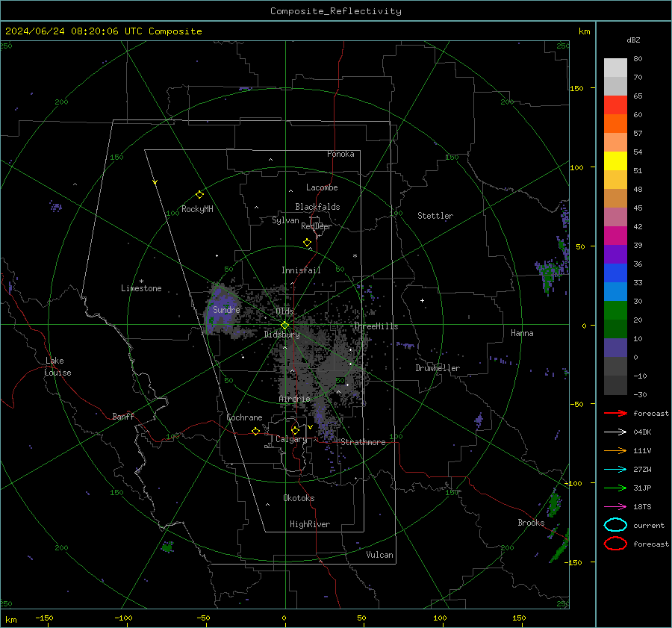Click the Ponoka city label
This screenshot has width=672, height=628.
pyautogui.click(x=340, y=154)
